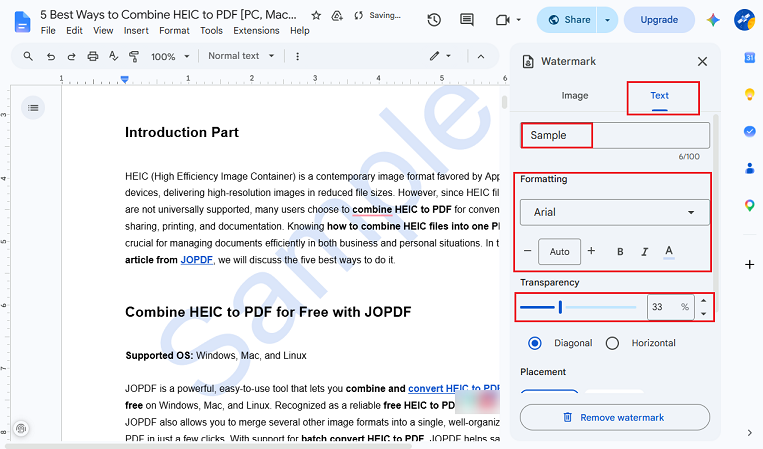
Task: Click the document title text
Action: (168, 15)
